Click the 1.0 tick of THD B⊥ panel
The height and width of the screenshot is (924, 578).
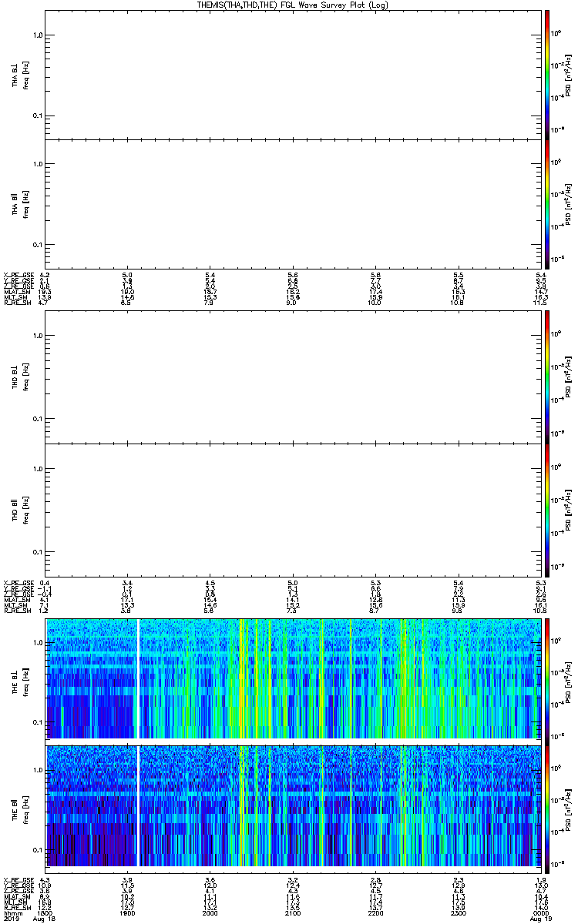point(37,336)
